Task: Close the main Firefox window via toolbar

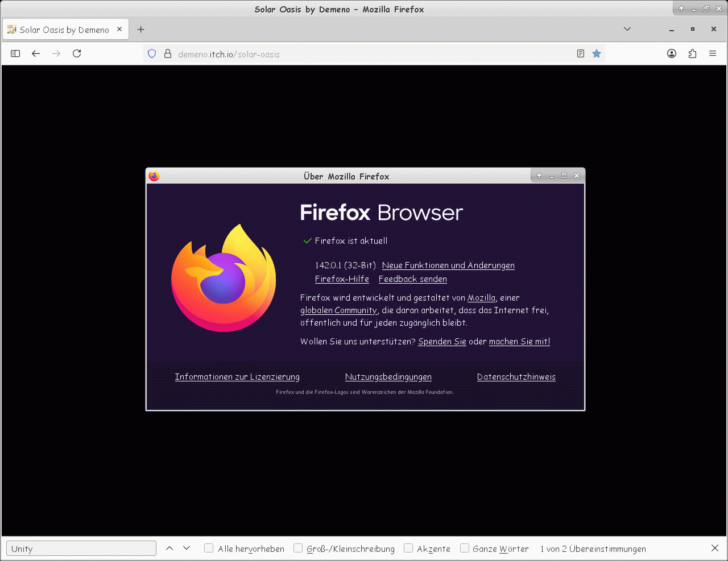Action: click(x=714, y=29)
